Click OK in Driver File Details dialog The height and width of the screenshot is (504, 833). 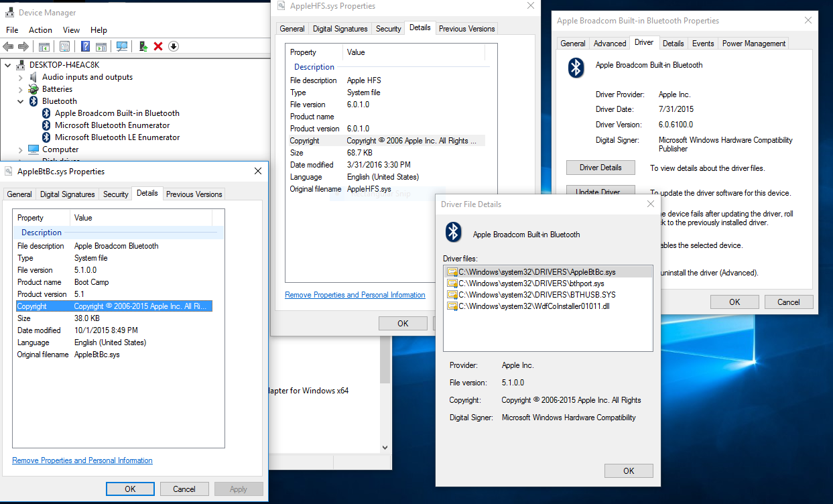[x=629, y=470]
